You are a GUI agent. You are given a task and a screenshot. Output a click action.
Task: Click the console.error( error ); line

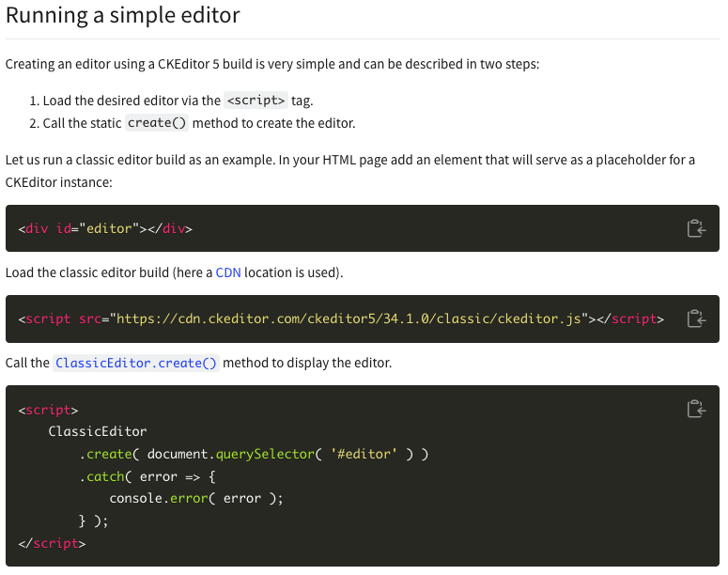point(196,498)
